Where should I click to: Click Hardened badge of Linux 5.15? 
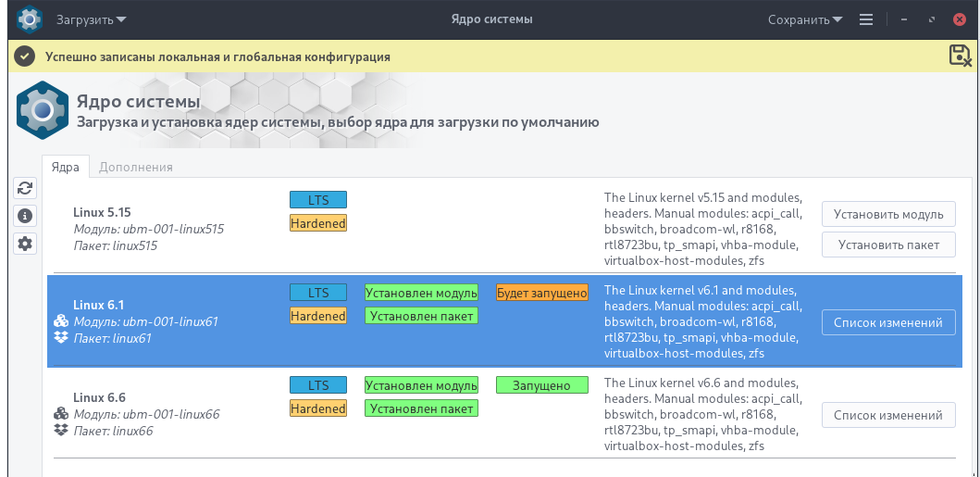(318, 223)
